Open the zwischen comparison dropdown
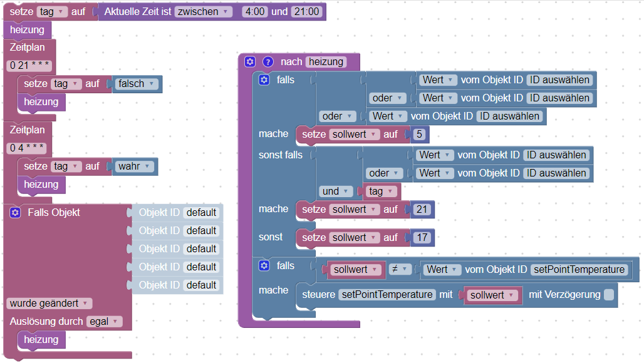This screenshot has width=644, height=363. click(204, 11)
